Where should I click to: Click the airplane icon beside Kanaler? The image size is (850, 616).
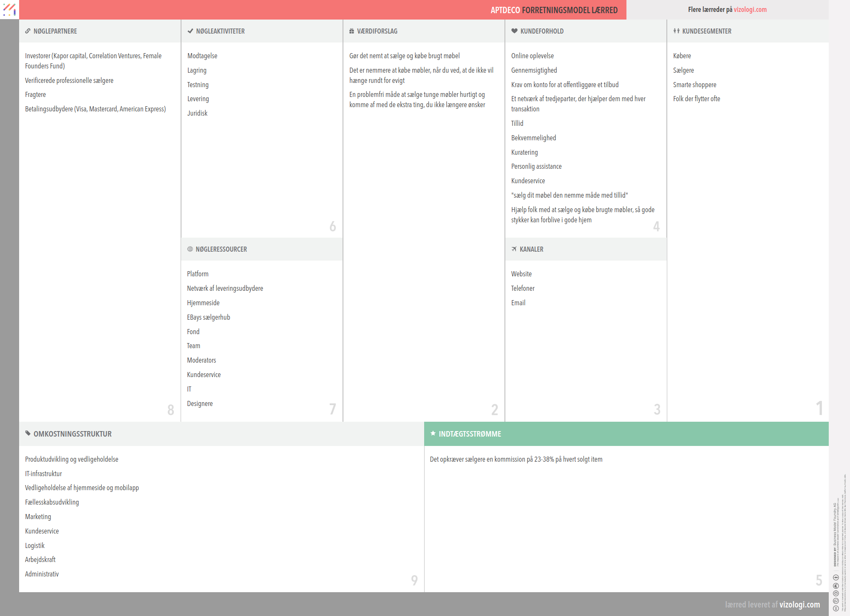point(514,249)
